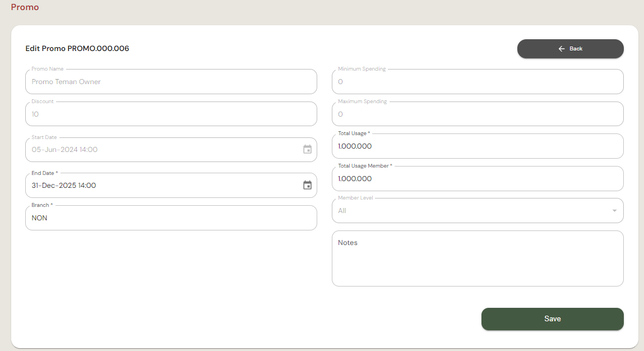Click the Maximum Spending field
The height and width of the screenshot is (351, 644).
click(478, 114)
